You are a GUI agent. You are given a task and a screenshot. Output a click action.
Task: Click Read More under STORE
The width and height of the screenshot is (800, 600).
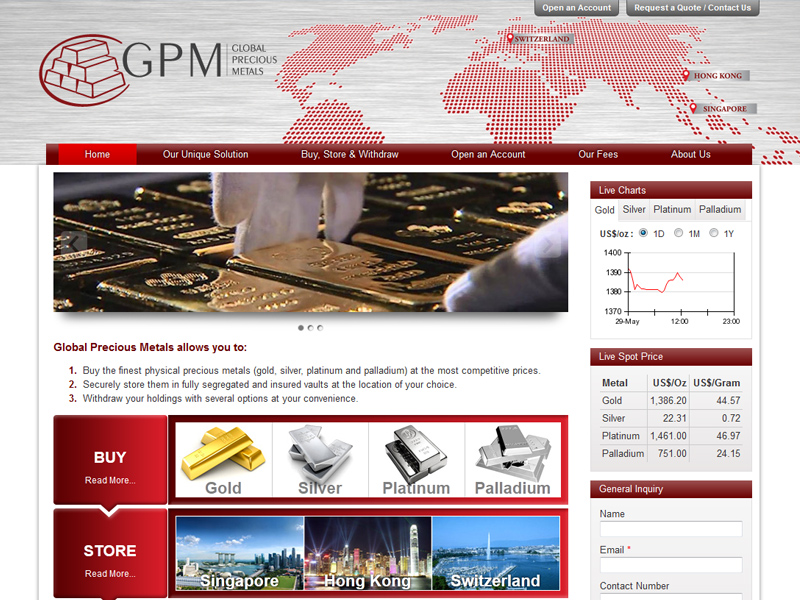[x=110, y=573]
